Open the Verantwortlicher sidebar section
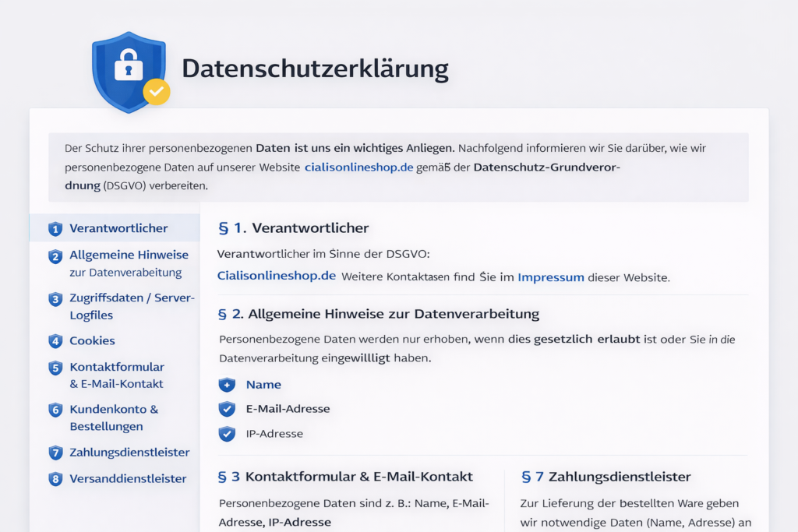Image resolution: width=798 pixels, height=532 pixels. (x=118, y=228)
